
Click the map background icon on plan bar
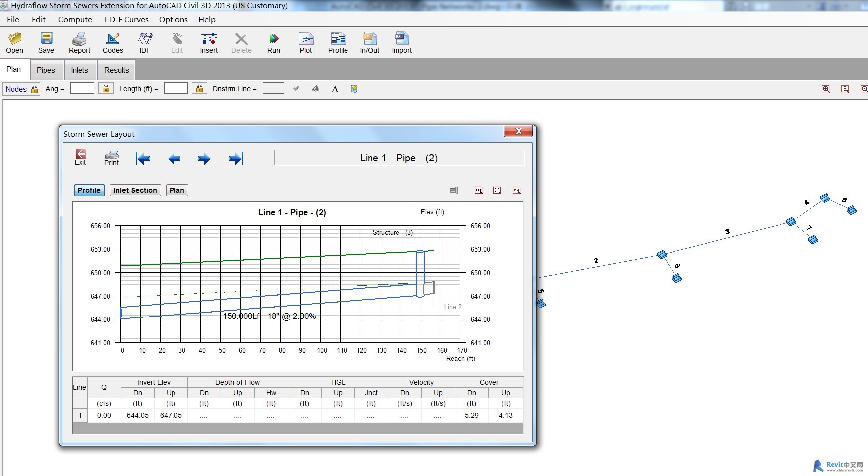coord(354,89)
